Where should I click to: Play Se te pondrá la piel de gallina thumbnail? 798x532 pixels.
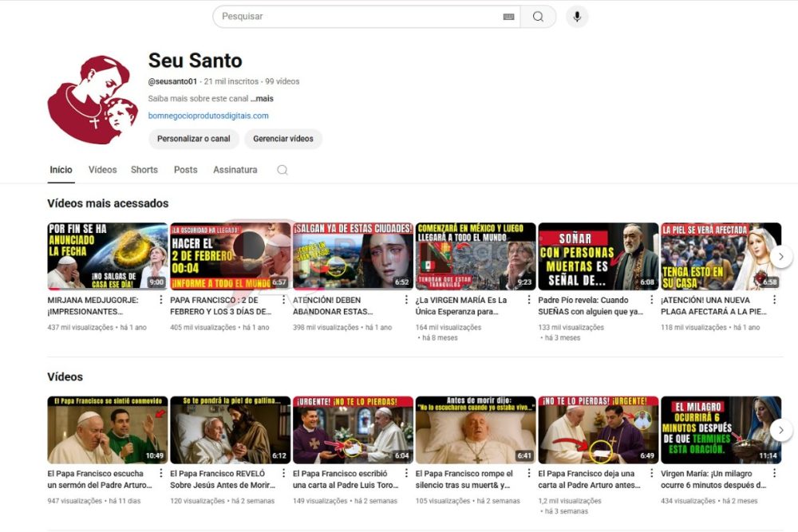230,430
